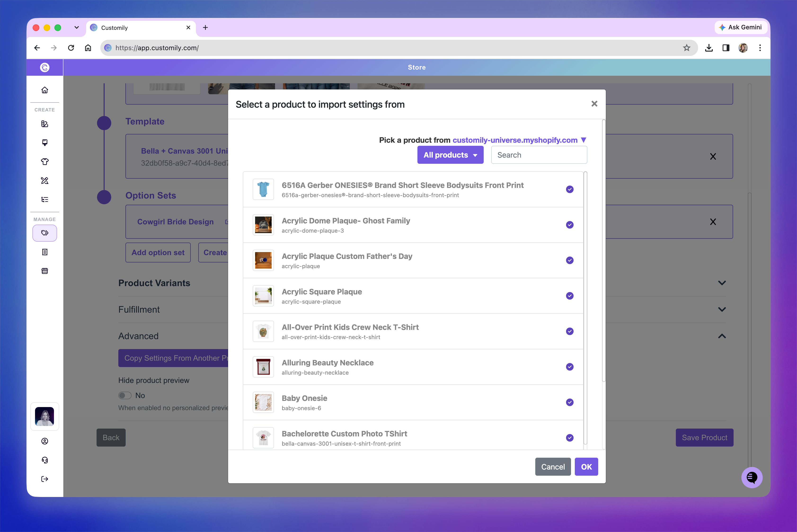This screenshot has width=797, height=532.
Task: Select the crossed ruler-pencil tools icon
Action: point(44,181)
